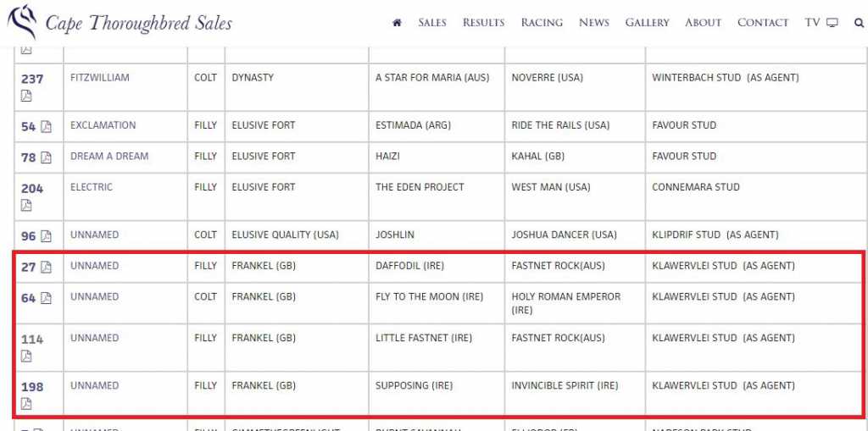
Task: Select the Gallery menu item
Action: pos(648,23)
